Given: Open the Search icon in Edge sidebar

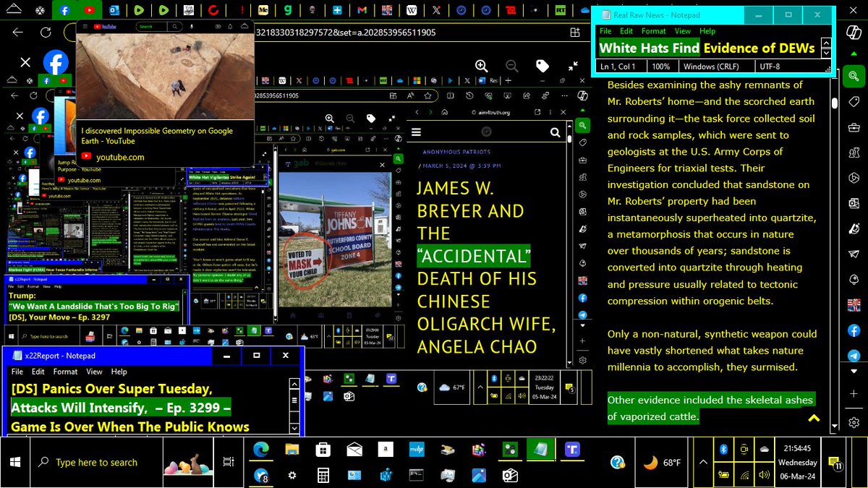Looking at the screenshot, I should point(854,75).
